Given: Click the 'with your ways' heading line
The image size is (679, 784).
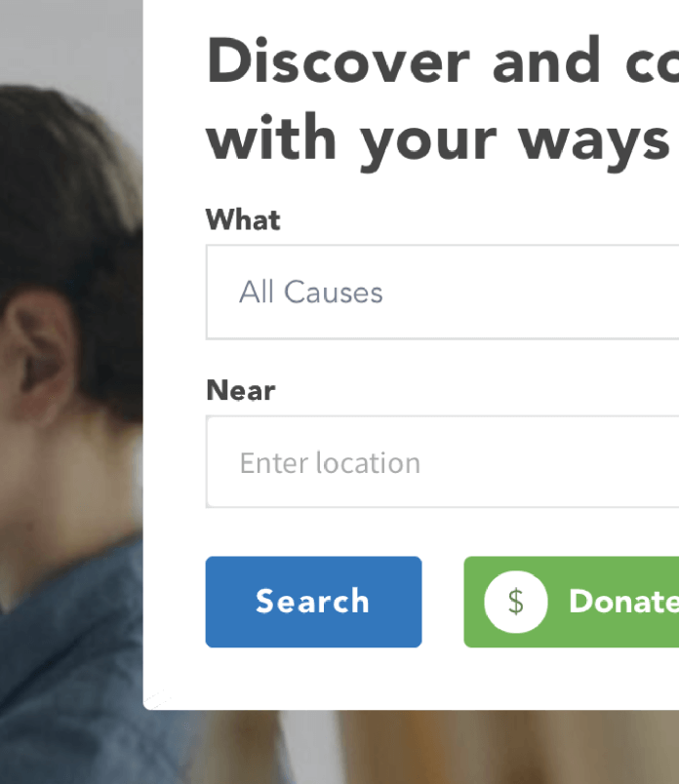Looking at the screenshot, I should tap(438, 140).
